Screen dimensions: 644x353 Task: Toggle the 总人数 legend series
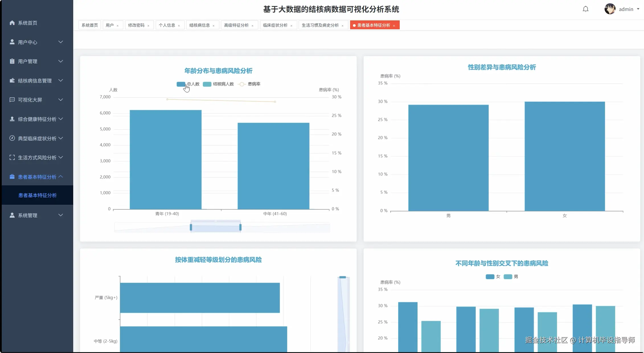tap(188, 84)
